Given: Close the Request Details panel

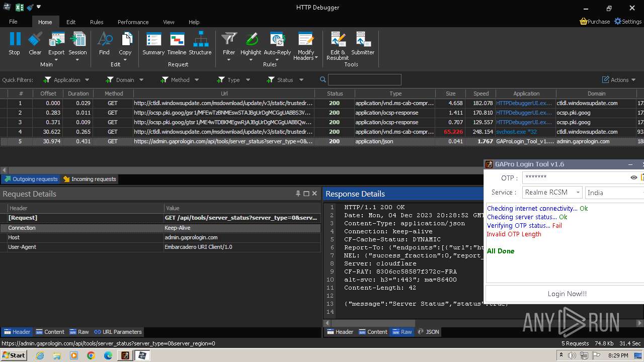Looking at the screenshot, I should [x=314, y=194].
